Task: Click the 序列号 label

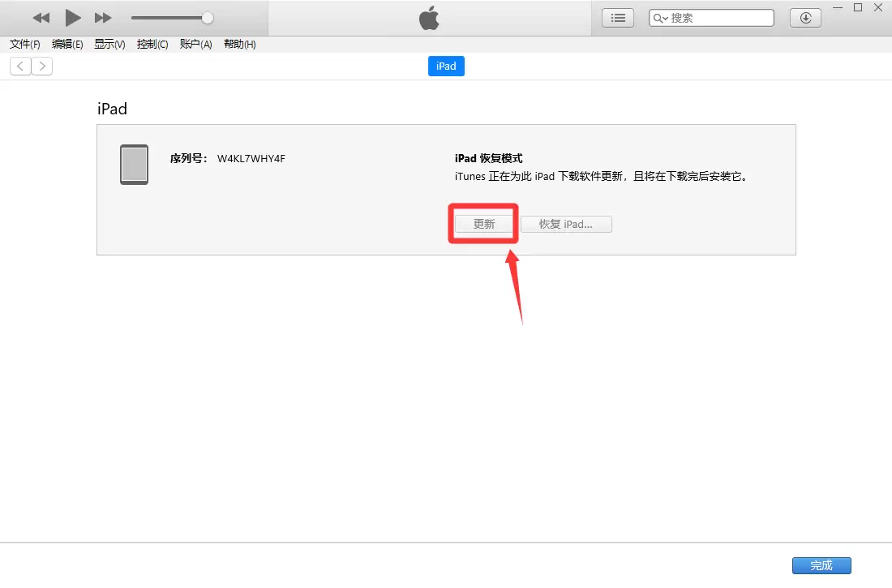Action: click(x=188, y=159)
